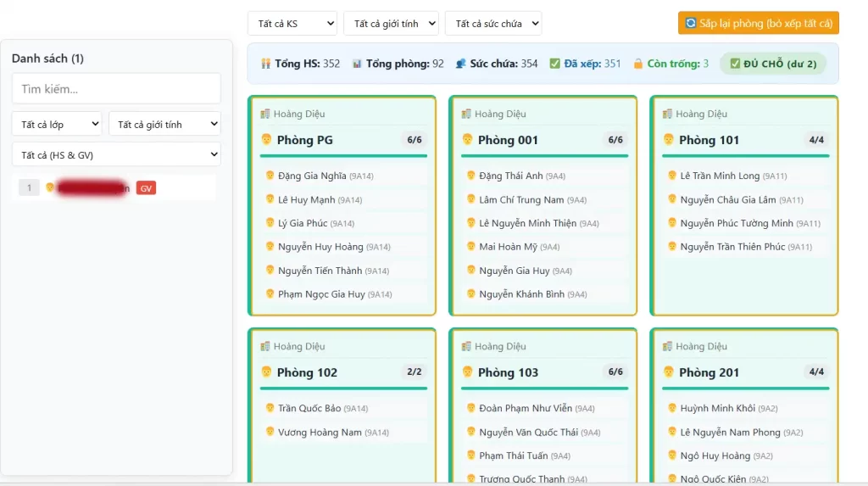Image resolution: width=868 pixels, height=486 pixels.
Task: Click the ĐỦ CHỖ (dư 2) status badge
Action: tap(772, 64)
